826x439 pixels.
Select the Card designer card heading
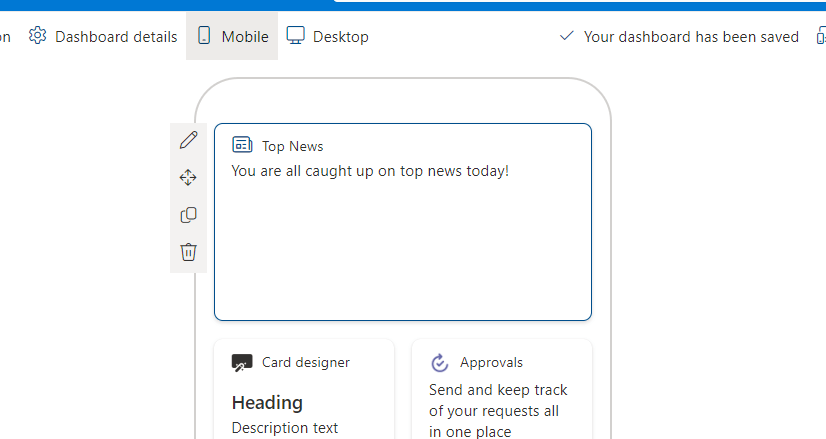(x=267, y=403)
